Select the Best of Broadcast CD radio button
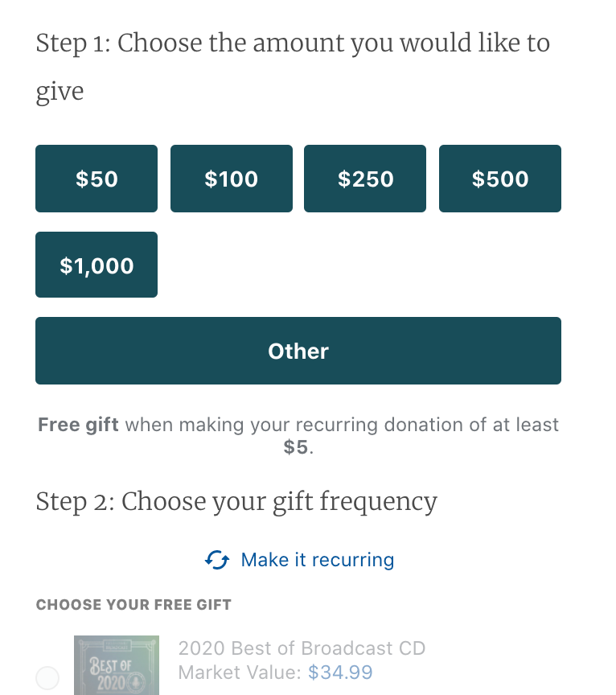616x695 pixels. pos(47,677)
